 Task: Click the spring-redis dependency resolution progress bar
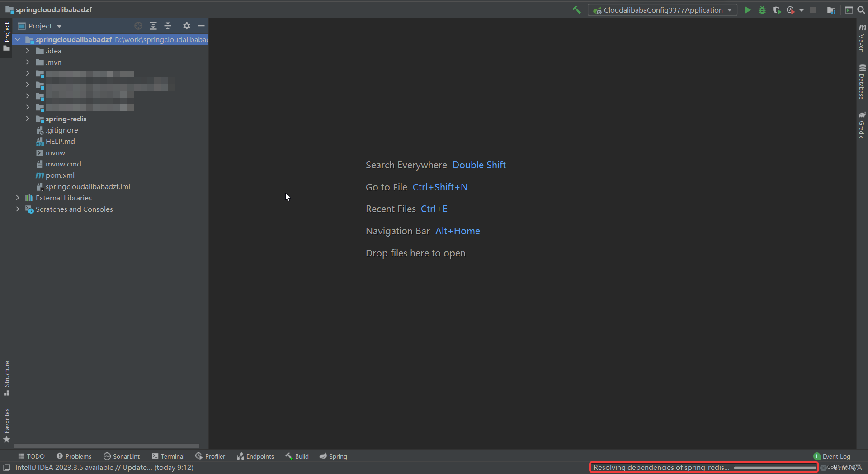[703, 467]
